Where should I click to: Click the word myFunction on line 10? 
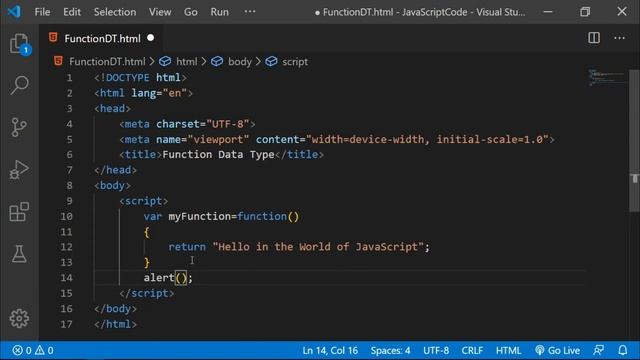[200, 216]
